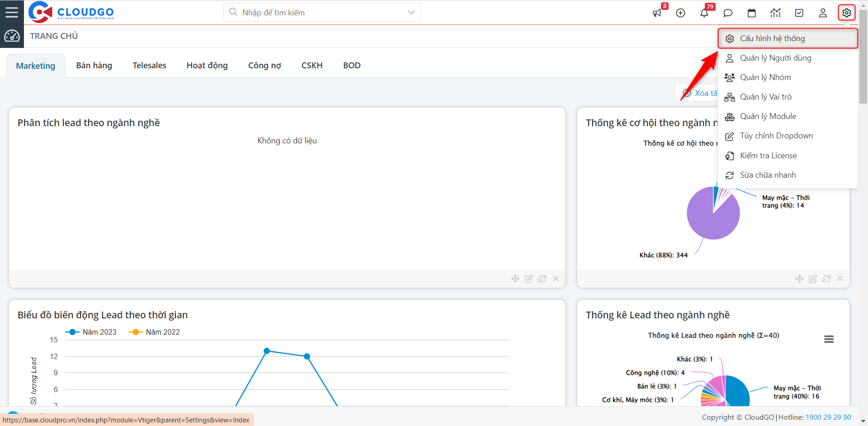Open the chat bubble icon
Image resolution: width=868 pixels, height=426 pixels.
[x=728, y=13]
